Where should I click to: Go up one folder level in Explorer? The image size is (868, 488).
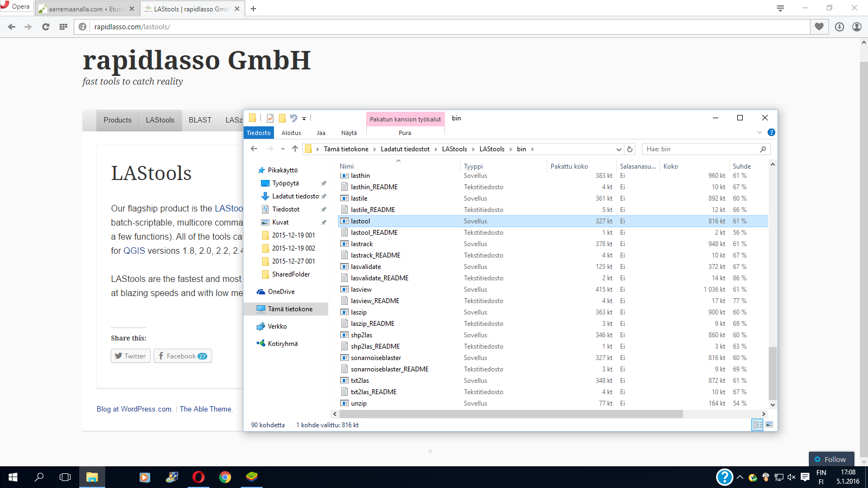click(295, 149)
